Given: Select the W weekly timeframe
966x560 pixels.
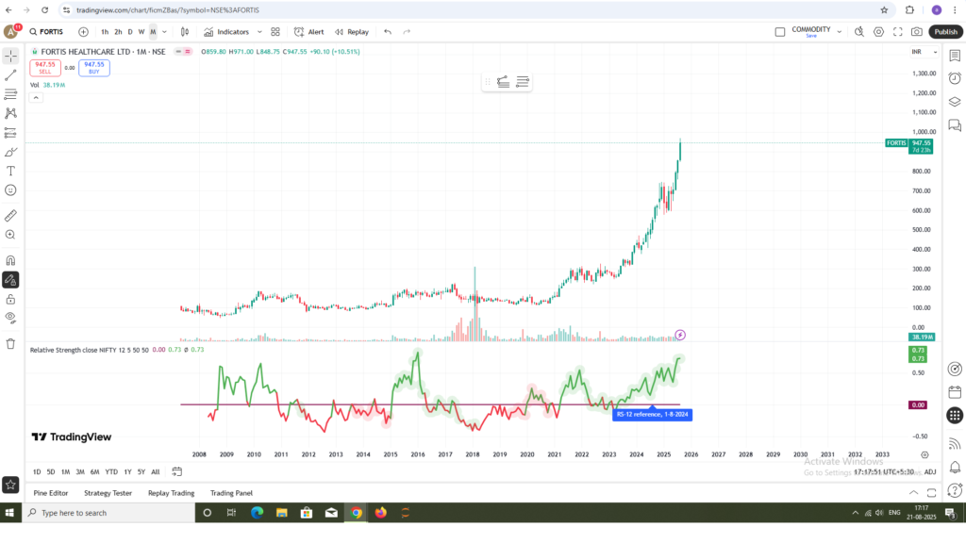Looking at the screenshot, I should coord(142,32).
